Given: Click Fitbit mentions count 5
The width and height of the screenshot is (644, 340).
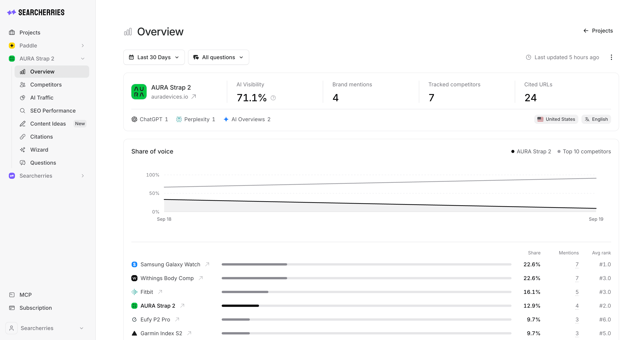Looking at the screenshot, I should click(x=577, y=292).
